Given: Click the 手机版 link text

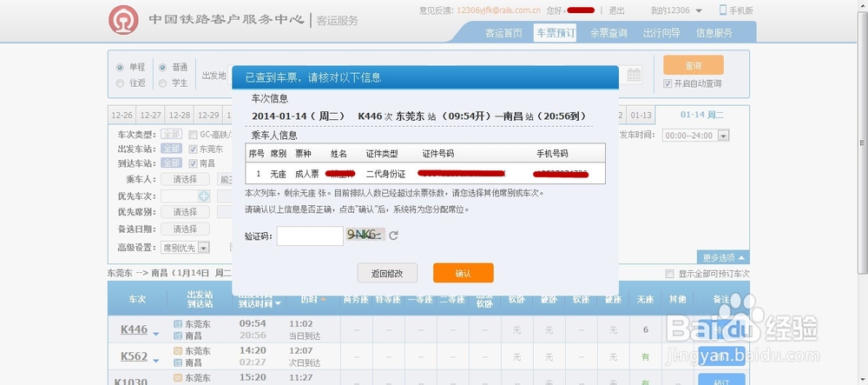Looking at the screenshot, I should [x=741, y=10].
